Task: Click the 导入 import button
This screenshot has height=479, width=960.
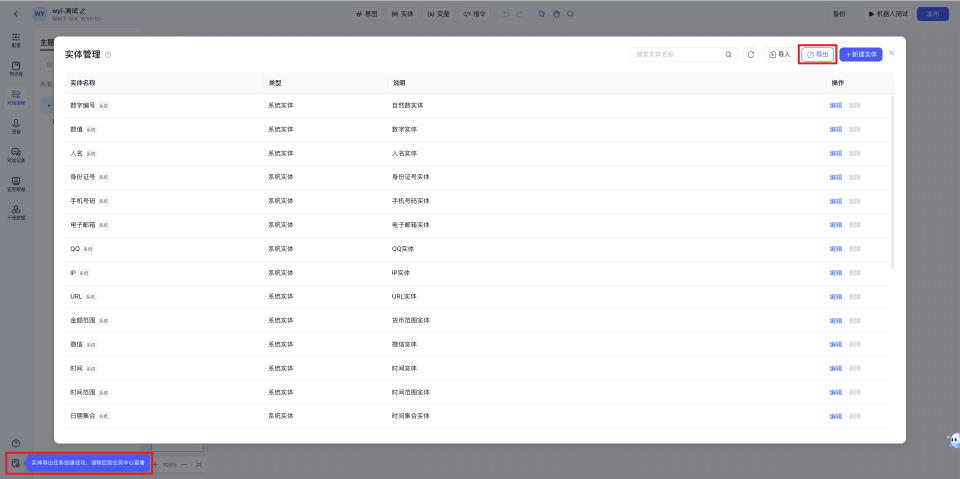Action: (779, 55)
